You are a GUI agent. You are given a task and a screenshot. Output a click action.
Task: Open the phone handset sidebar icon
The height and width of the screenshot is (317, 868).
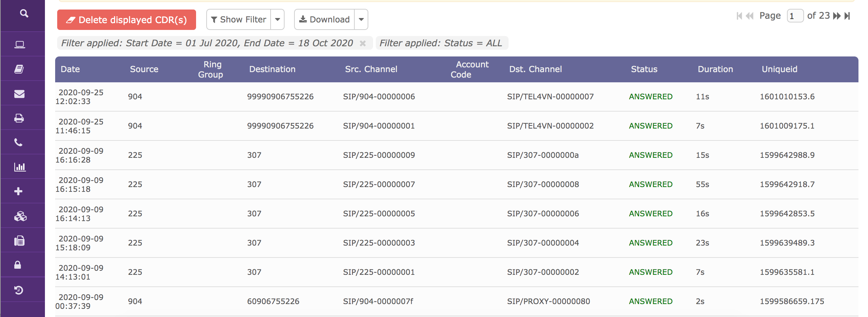click(18, 143)
